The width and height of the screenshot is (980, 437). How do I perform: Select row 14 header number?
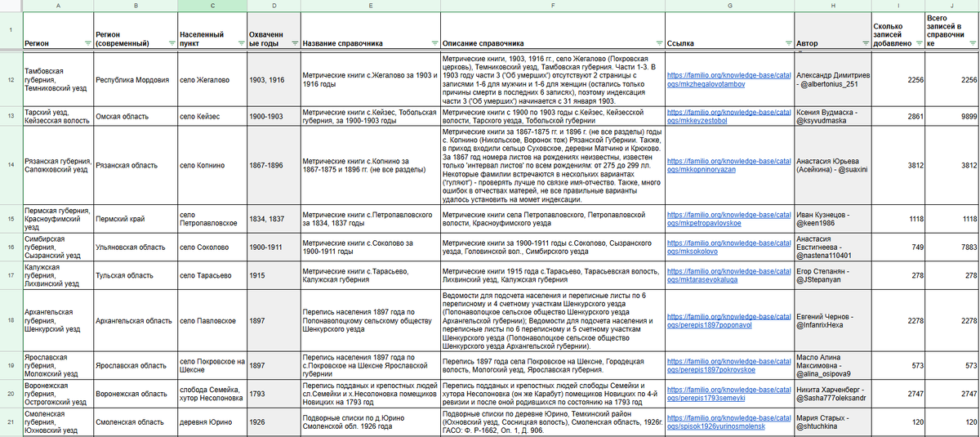tap(11, 165)
